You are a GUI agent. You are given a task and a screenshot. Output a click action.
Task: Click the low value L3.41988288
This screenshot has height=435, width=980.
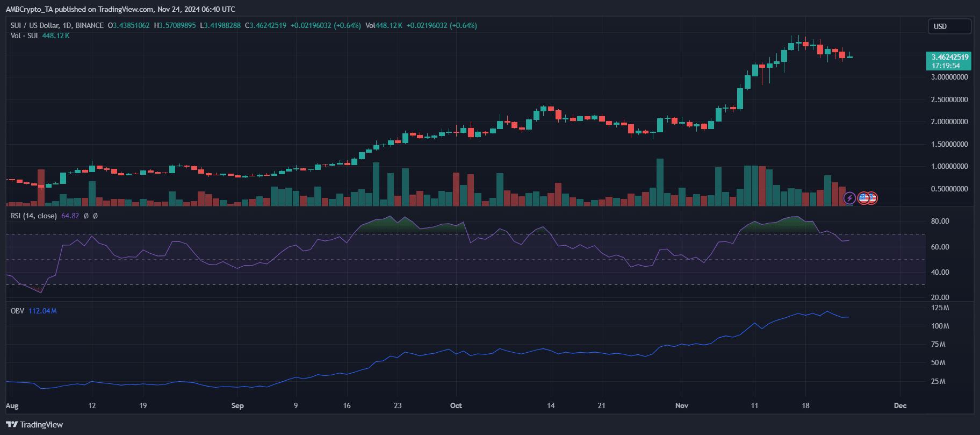coord(220,25)
